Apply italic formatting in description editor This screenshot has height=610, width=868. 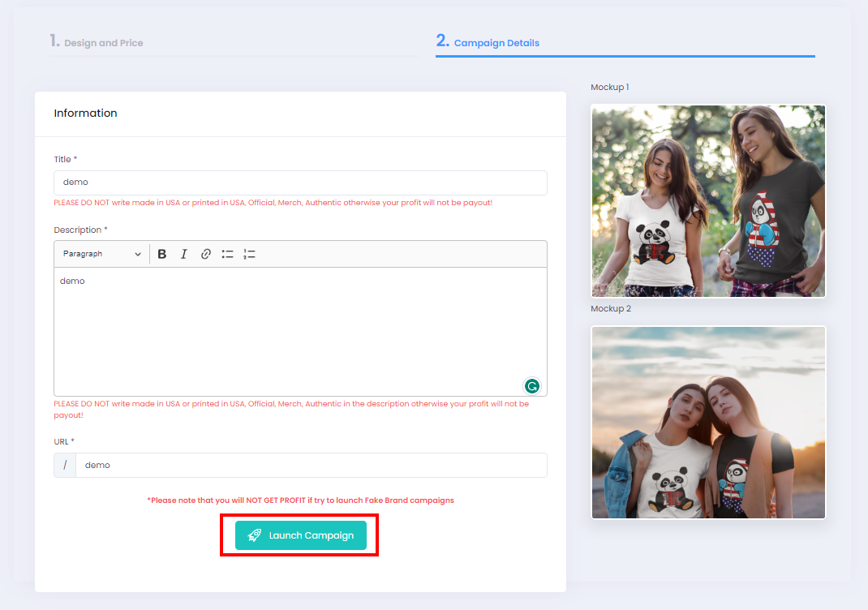pos(184,254)
